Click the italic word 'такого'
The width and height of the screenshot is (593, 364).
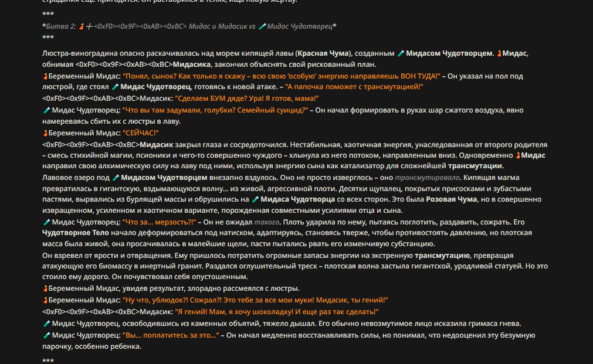267,222
